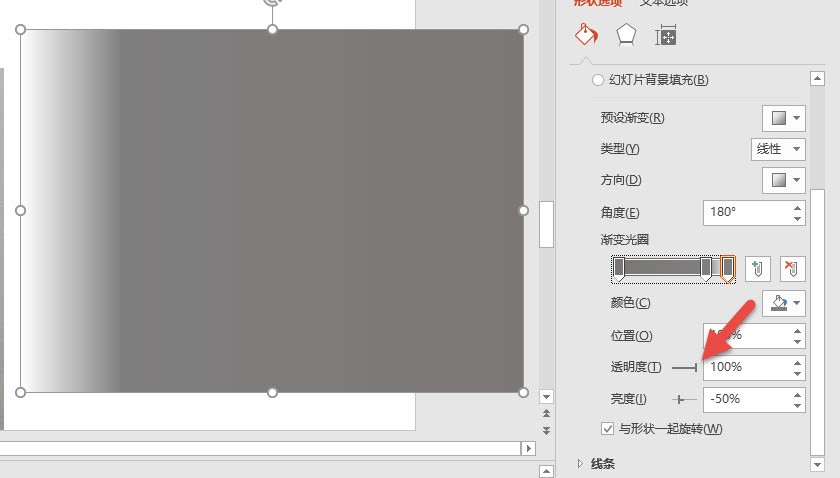Increase the 亮度 brightness value
Image resolution: width=840 pixels, height=478 pixels.
797,395
